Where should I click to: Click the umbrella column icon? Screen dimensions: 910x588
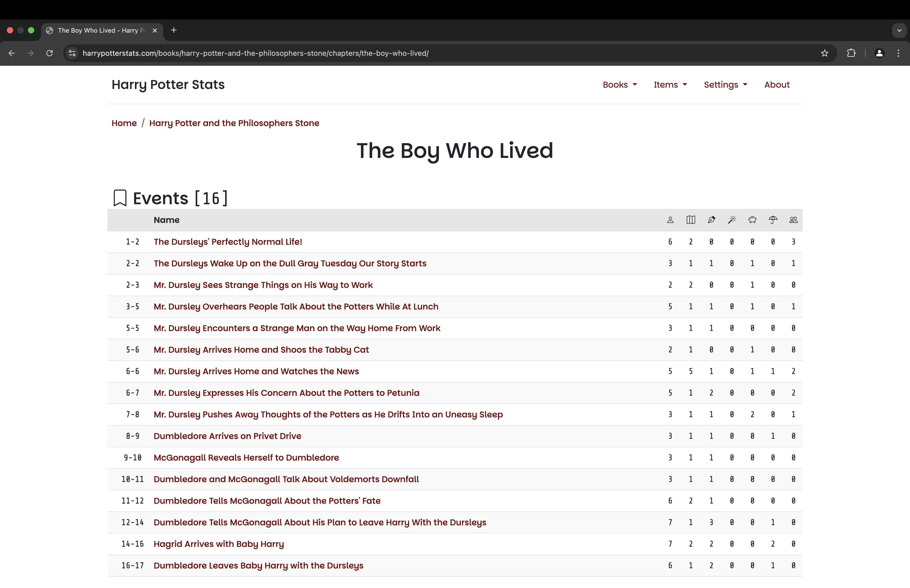pyautogui.click(x=773, y=220)
